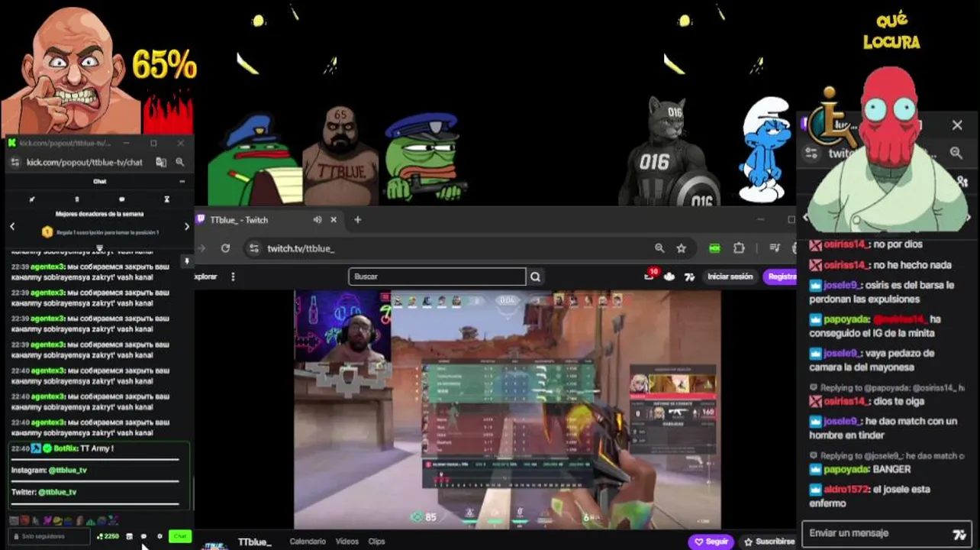Click the pin icon in Kick chat toolbar
This screenshot has height=550, width=980.
(32, 199)
